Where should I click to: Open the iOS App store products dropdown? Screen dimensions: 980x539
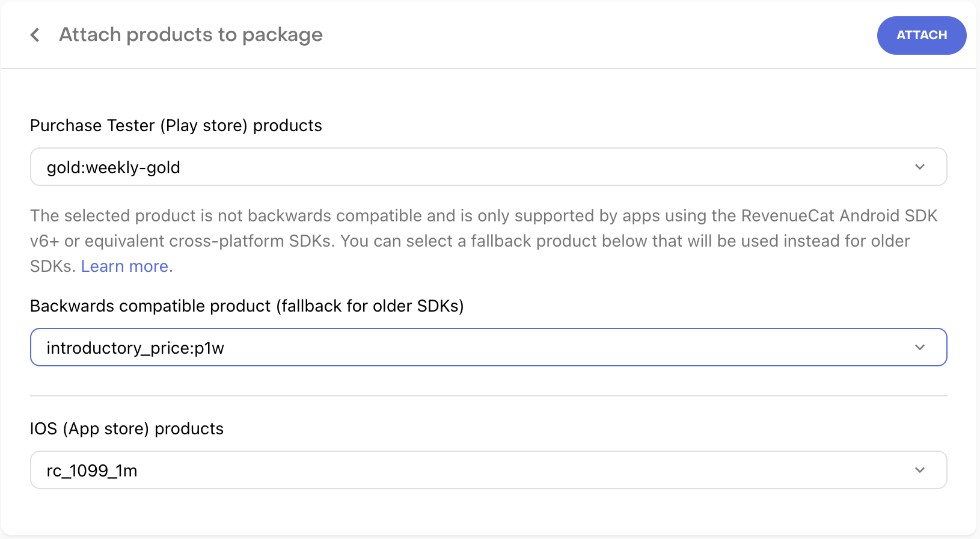click(488, 470)
